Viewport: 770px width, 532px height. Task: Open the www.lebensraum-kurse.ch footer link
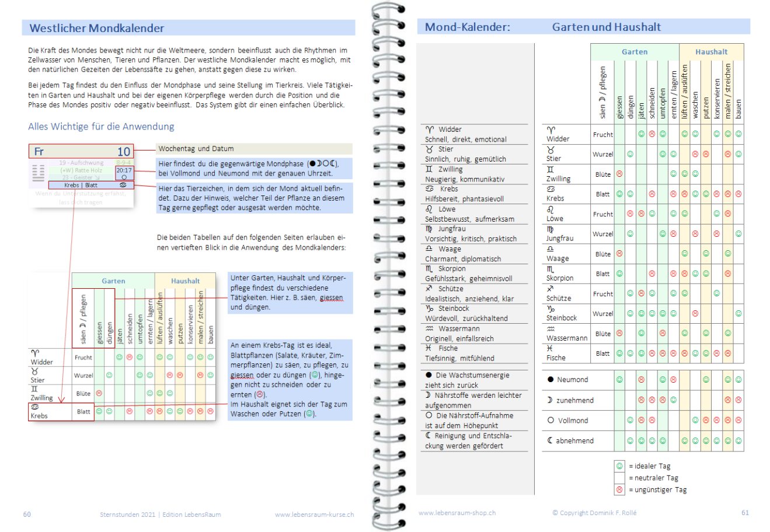(314, 514)
